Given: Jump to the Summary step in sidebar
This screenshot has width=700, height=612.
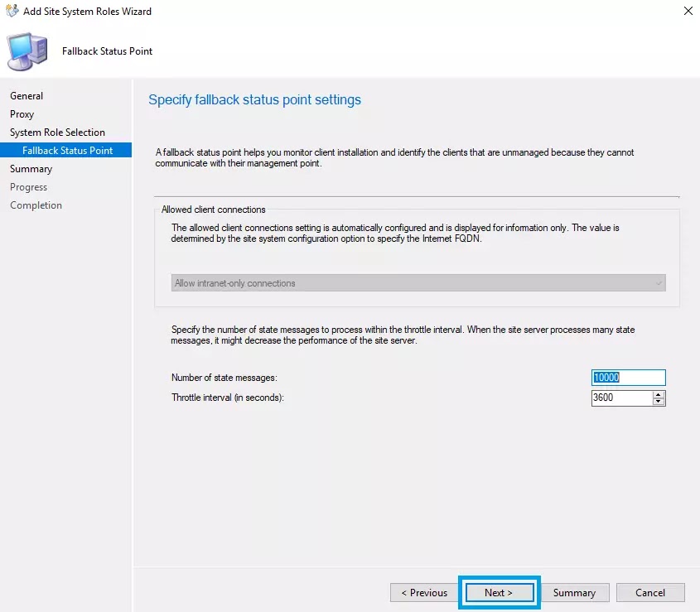Looking at the screenshot, I should 31,169.
